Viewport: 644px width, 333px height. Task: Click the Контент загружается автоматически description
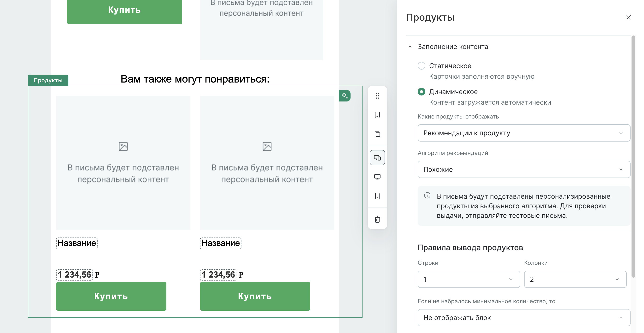490,102
